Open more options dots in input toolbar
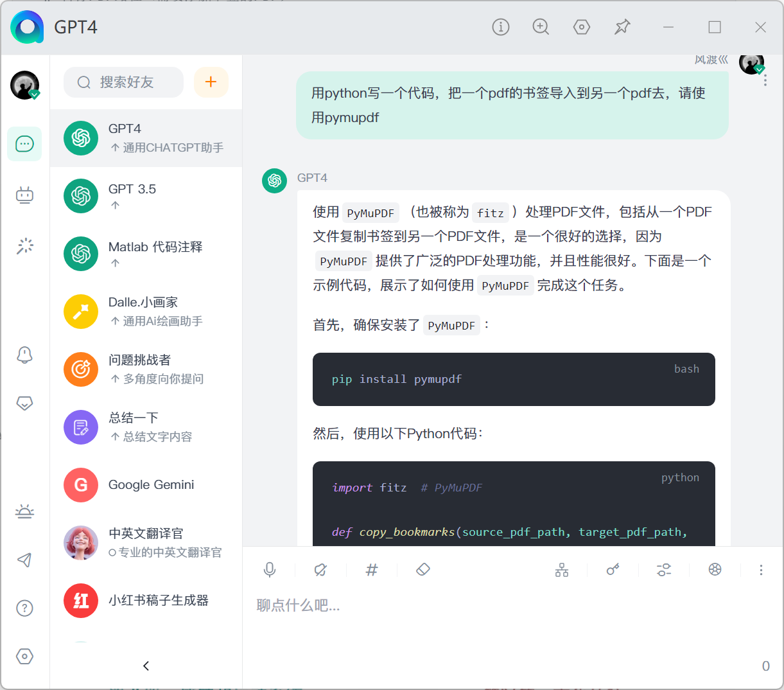Viewport: 784px width, 690px height. (761, 570)
